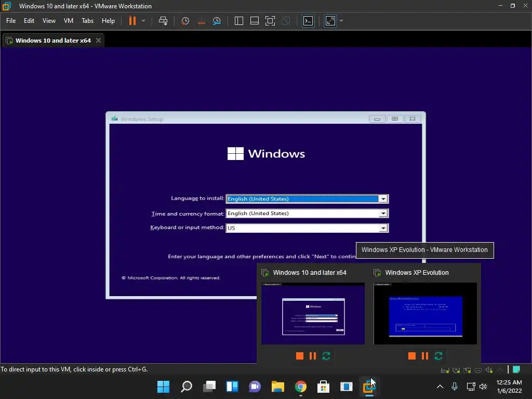532x399 pixels.
Task: Click the message log status icon
Action: click(x=516, y=369)
